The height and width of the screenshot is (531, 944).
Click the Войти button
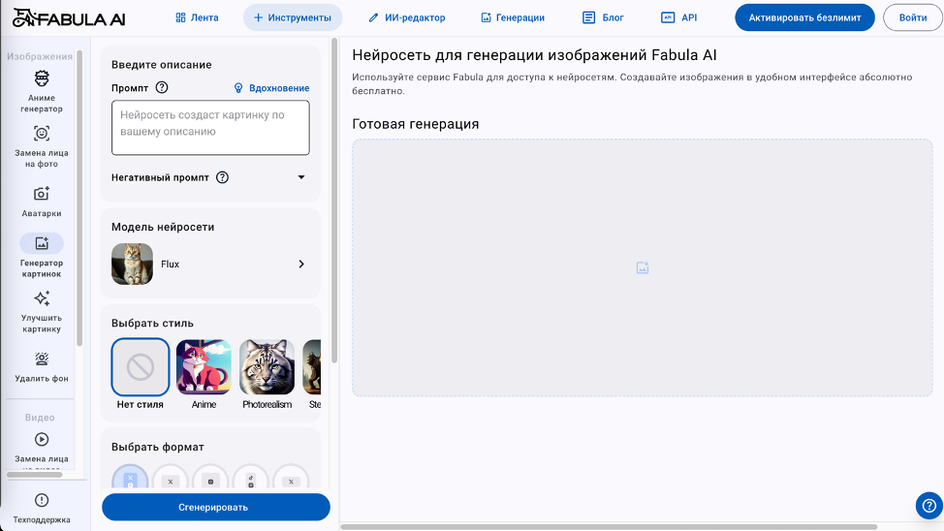pos(913,17)
